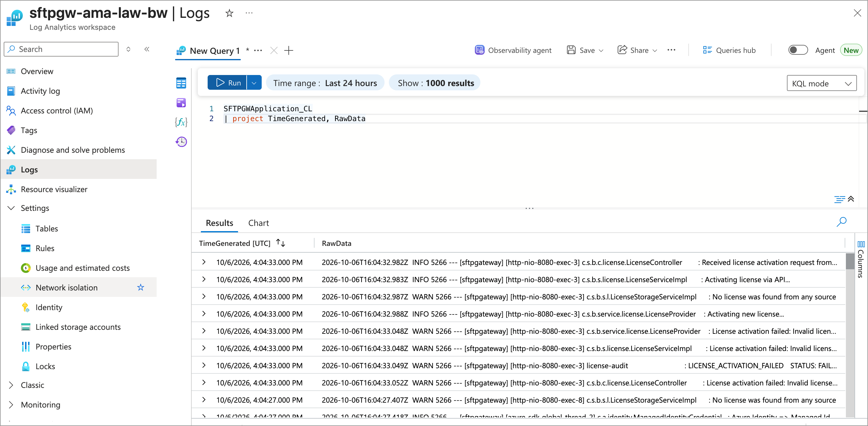Image resolution: width=868 pixels, height=426 pixels.
Task: Open the ellipsis menu beside workspace title
Action: (249, 13)
